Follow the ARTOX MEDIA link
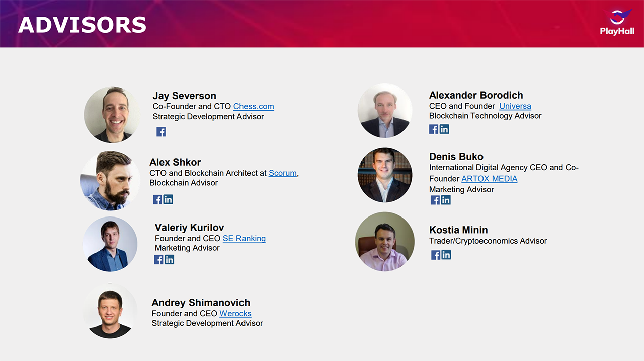 coord(490,178)
